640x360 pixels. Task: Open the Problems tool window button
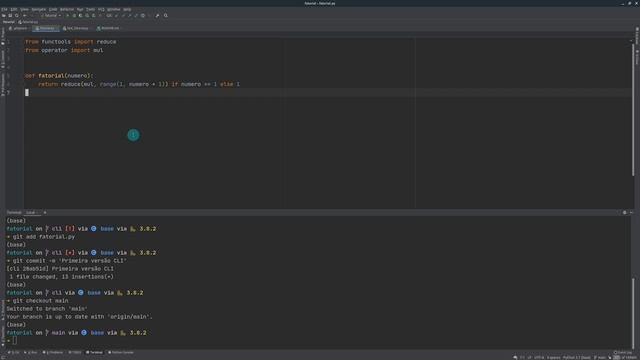[53, 352]
